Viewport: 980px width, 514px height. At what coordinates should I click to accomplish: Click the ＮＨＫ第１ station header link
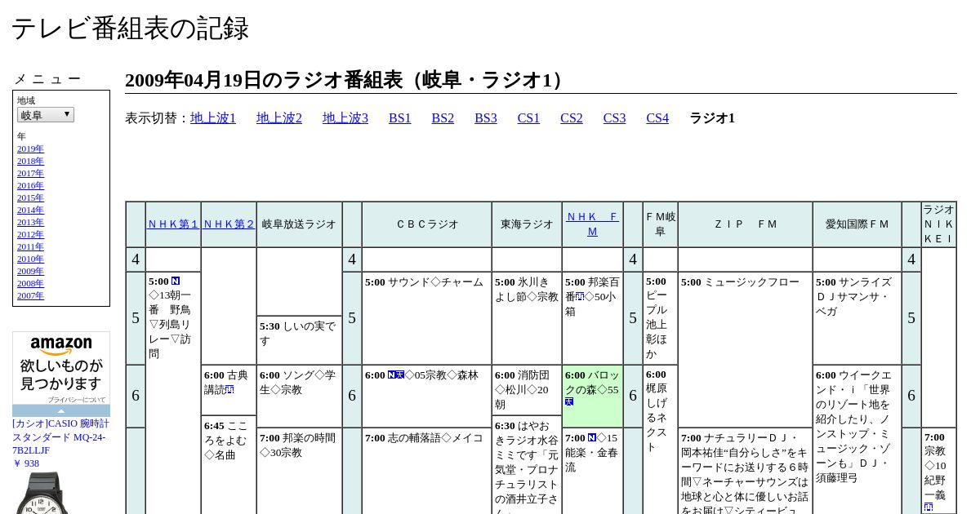pyautogui.click(x=173, y=224)
